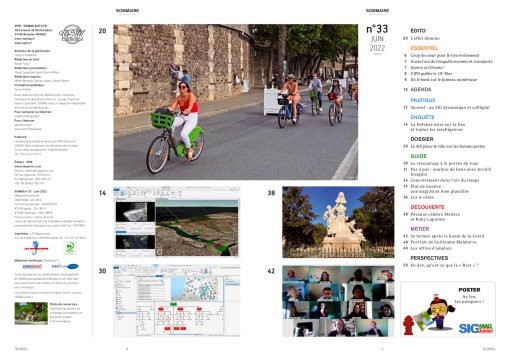The width and height of the screenshot is (510, 360).
Task: Click the blue oval logo beside newspress
Action: point(65,266)
